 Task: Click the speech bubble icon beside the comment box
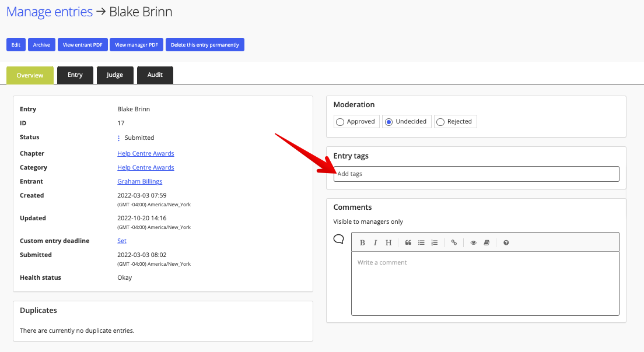click(338, 238)
